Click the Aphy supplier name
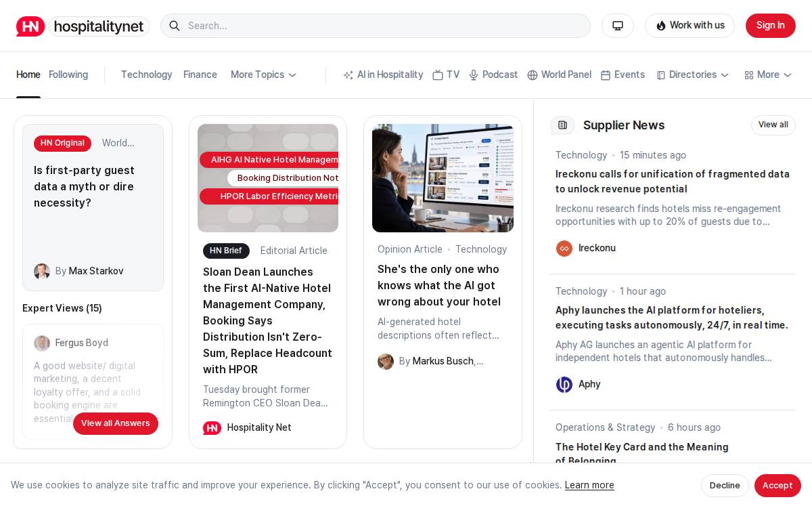Image resolution: width=812 pixels, height=508 pixels. pos(589,385)
